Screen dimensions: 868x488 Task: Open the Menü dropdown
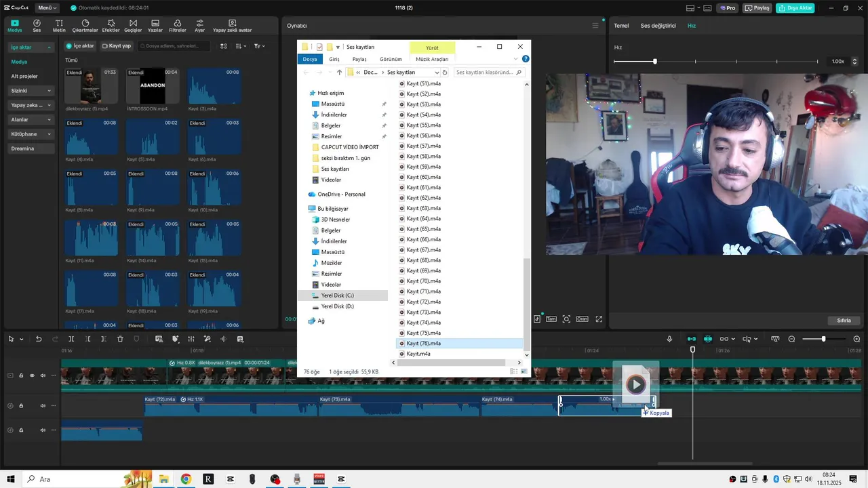coord(47,7)
